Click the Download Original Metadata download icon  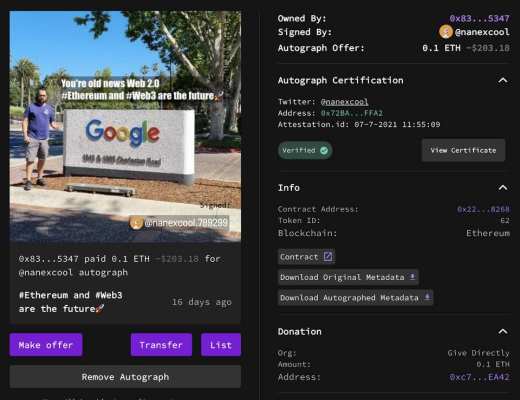tap(412, 277)
